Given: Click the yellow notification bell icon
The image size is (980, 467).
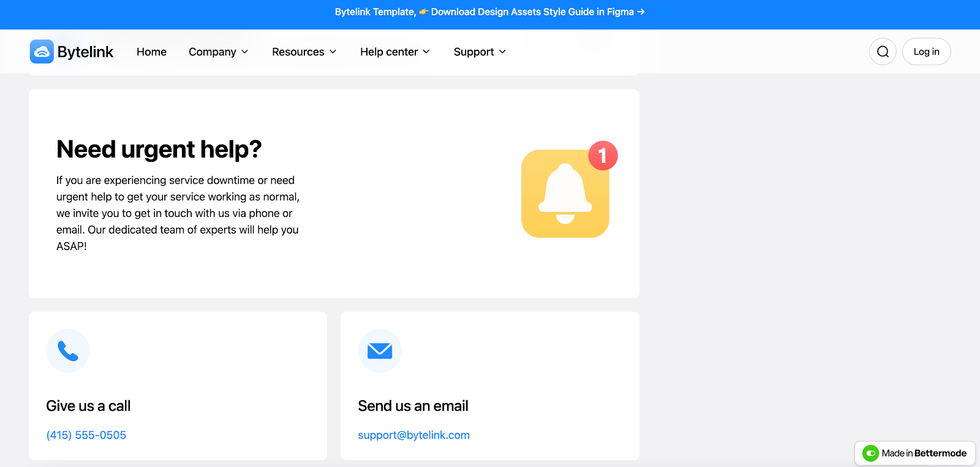Looking at the screenshot, I should pos(565,194).
